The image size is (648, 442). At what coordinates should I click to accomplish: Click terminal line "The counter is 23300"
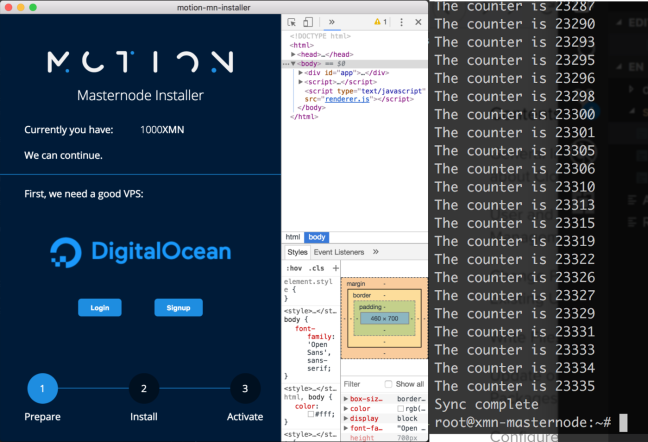click(515, 114)
